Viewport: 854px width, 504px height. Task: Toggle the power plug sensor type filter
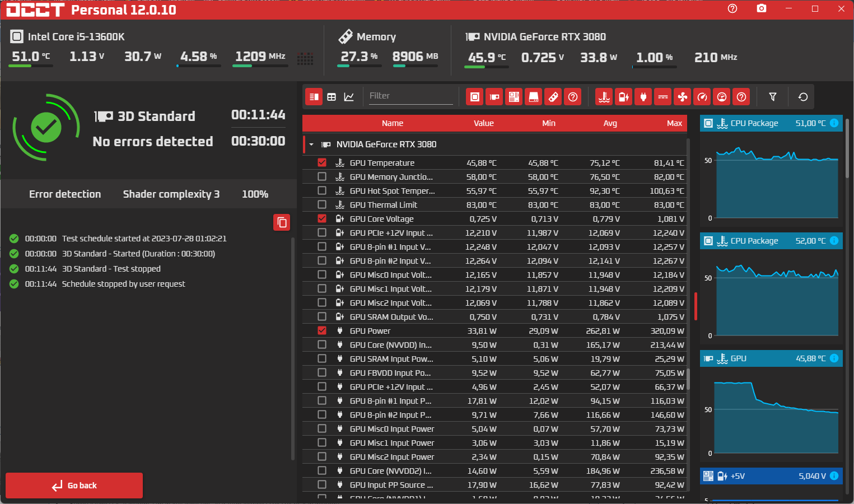click(x=643, y=97)
